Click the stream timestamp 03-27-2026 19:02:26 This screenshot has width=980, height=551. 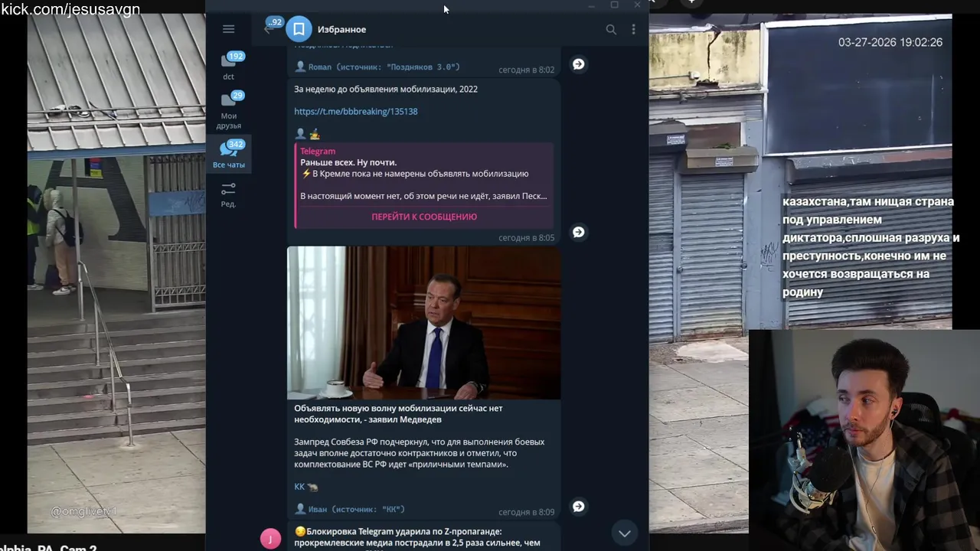click(x=890, y=42)
